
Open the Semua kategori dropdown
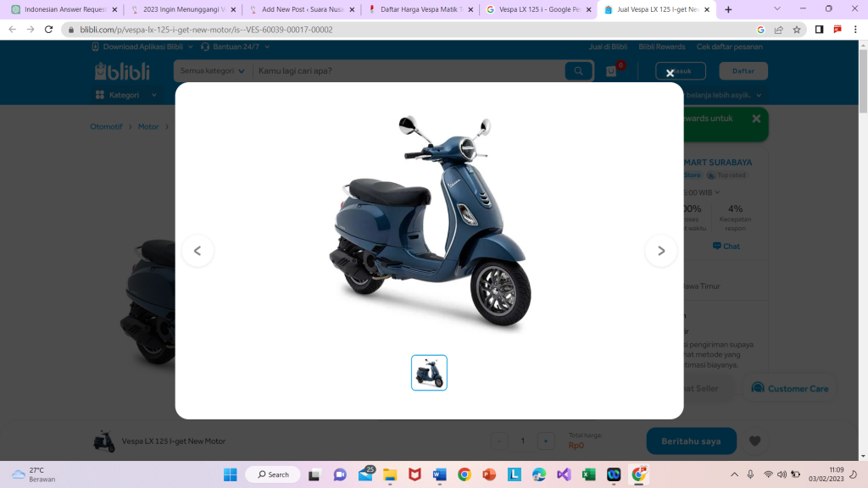click(x=213, y=71)
